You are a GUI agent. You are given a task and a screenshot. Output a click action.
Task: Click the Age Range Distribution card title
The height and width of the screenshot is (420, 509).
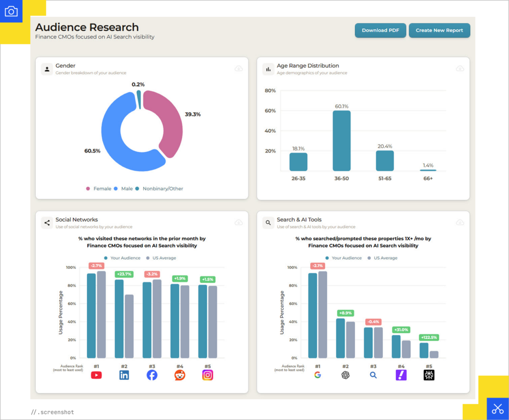(x=308, y=66)
